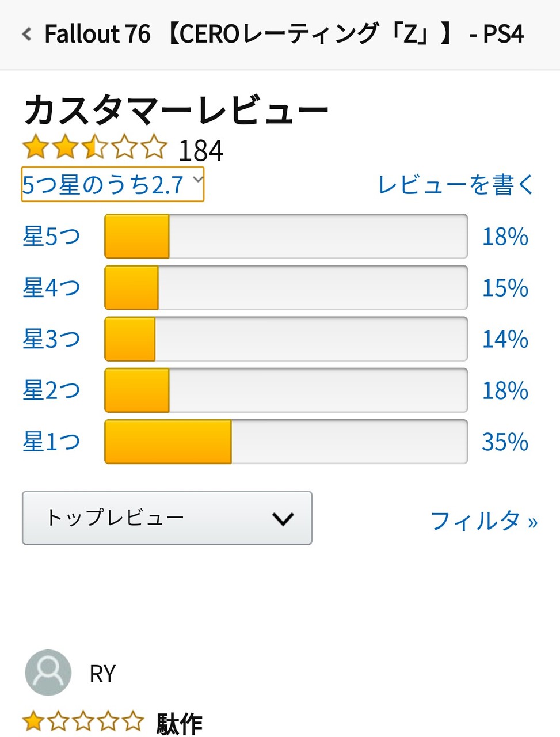Open the トップレビュー sort dropdown
The image size is (560, 737).
[x=167, y=518]
